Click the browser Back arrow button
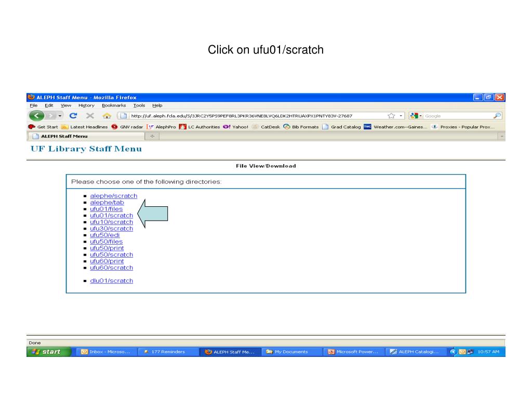Viewport: 532px width, 399px height. coord(37,116)
